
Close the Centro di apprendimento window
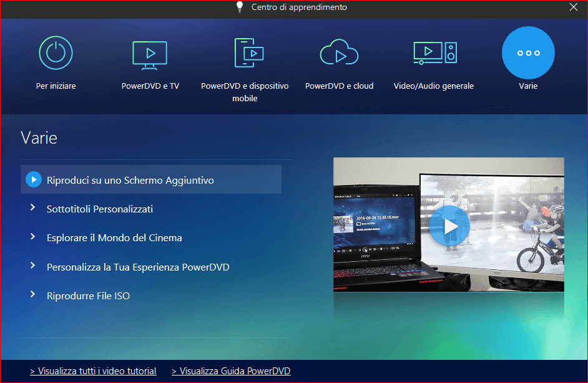coord(574,7)
